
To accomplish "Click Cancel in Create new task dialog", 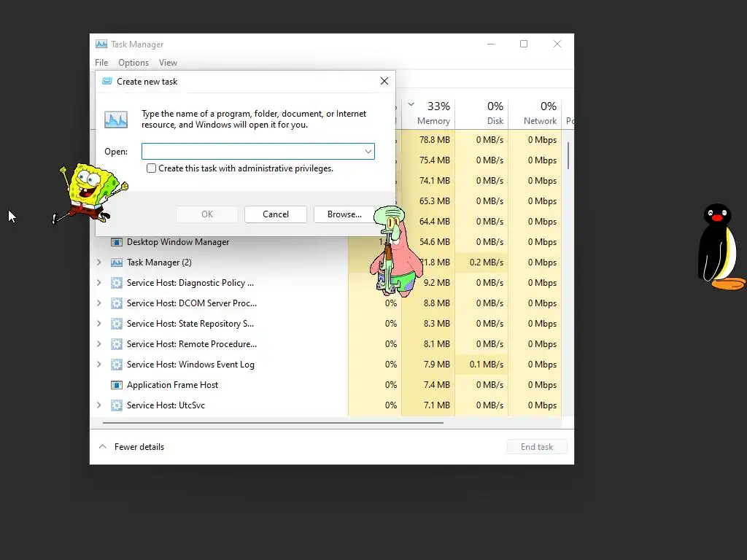I will 276,214.
